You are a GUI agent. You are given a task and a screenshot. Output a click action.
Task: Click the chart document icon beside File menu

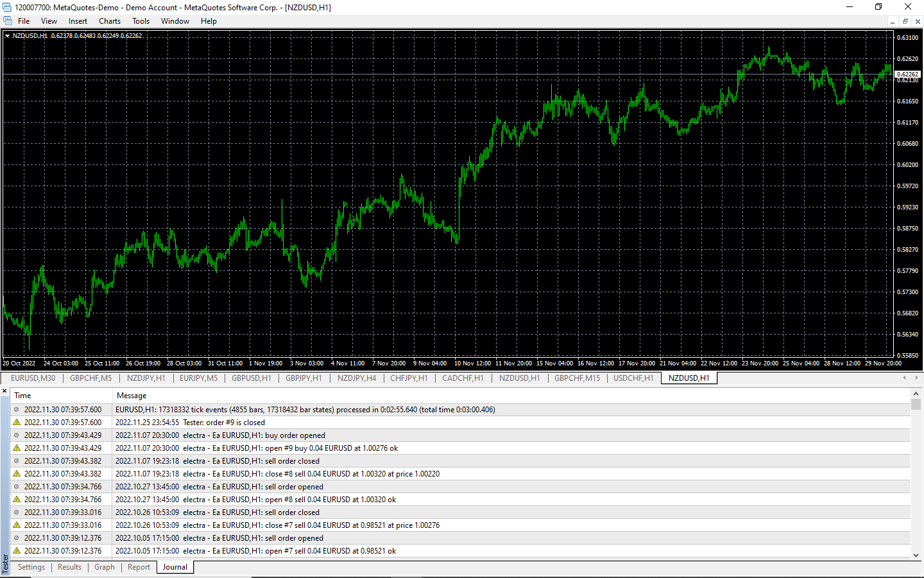(x=8, y=21)
